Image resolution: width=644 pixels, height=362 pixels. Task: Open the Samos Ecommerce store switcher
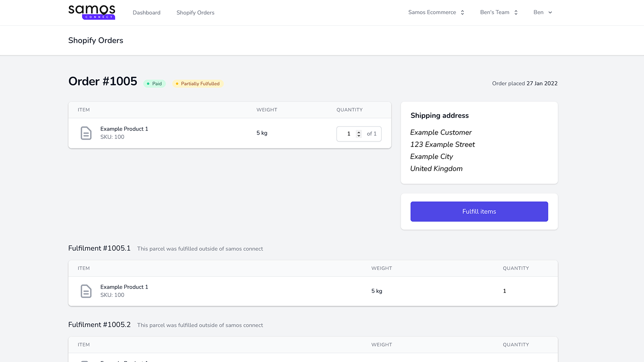tap(432, 12)
